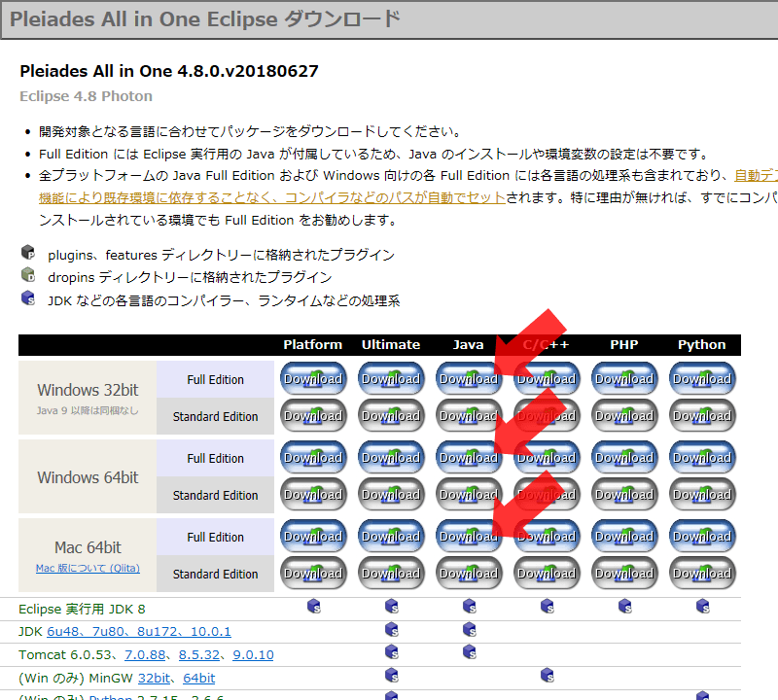The height and width of the screenshot is (700, 778).
Task: Download Windows 64bit Standard Edition Python package
Action: 702,495
